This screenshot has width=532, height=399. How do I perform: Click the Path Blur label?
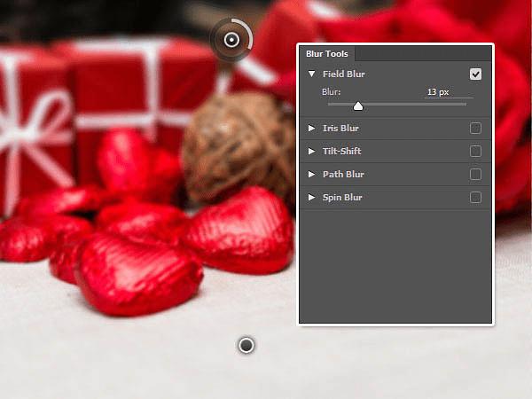point(343,175)
